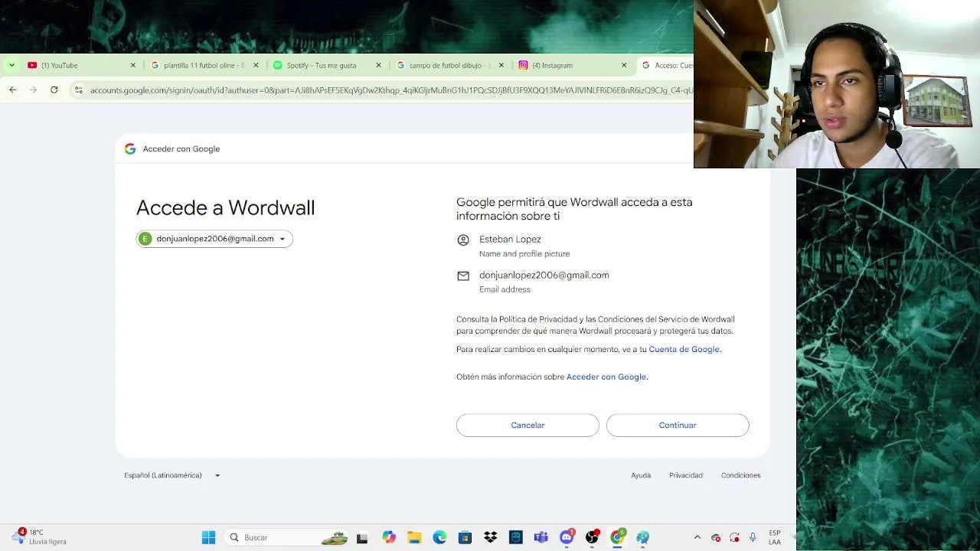Open the donjuanlopez2006@gmail.com account switcher

[214, 239]
